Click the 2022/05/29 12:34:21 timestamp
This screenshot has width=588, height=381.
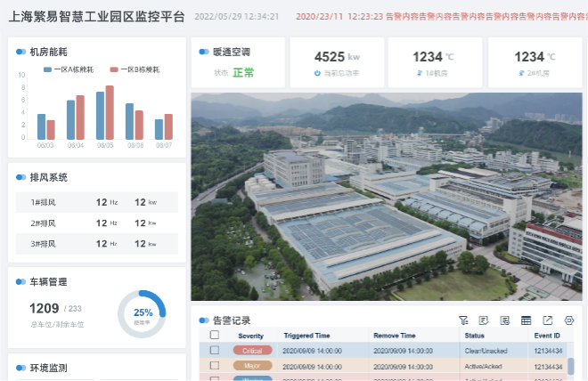[237, 17]
